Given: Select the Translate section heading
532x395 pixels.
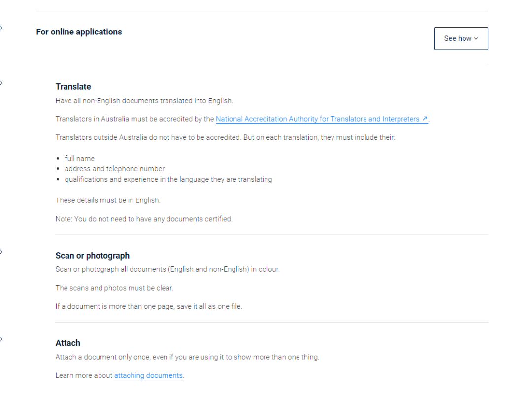Looking at the screenshot, I should 73,87.
